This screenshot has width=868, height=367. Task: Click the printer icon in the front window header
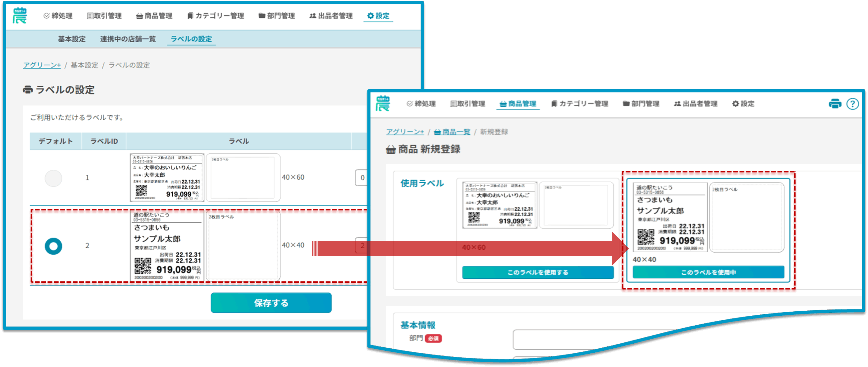(x=835, y=104)
